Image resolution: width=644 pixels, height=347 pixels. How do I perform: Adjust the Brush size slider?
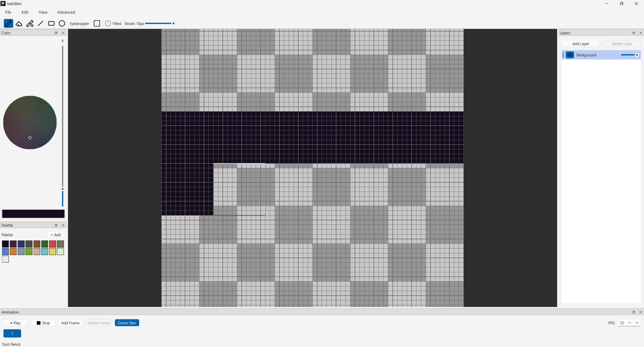[160, 23]
